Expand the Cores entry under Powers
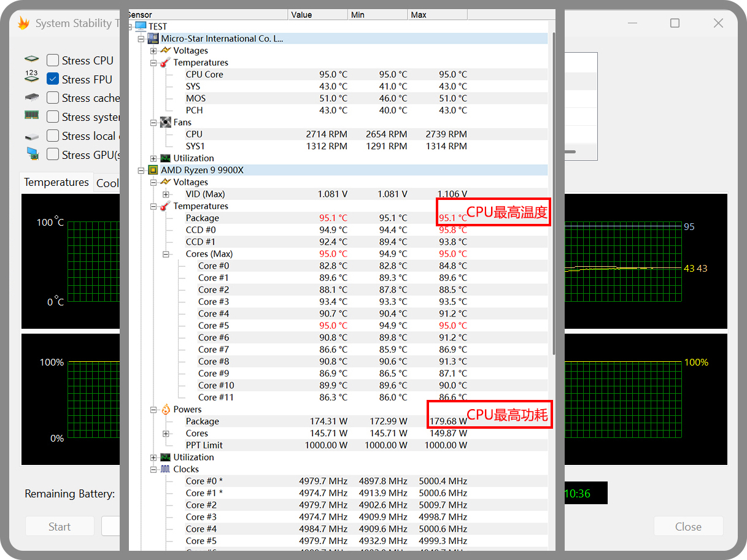Screen dimensions: 747x560 (166, 434)
